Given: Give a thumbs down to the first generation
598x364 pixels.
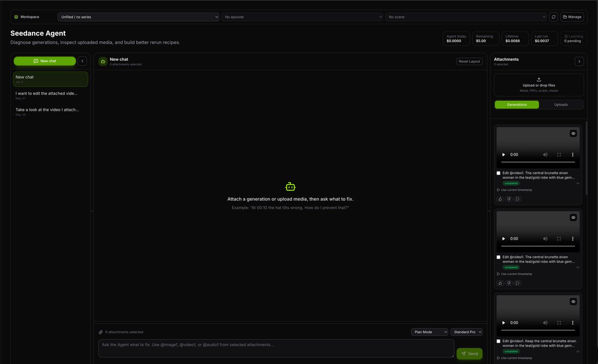Looking at the screenshot, I should tap(509, 199).
